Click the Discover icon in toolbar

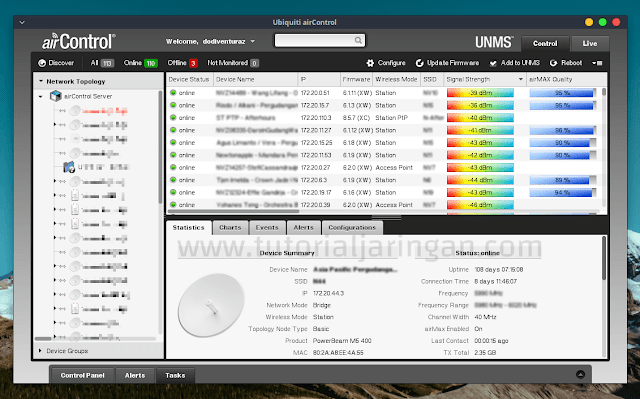pos(42,63)
